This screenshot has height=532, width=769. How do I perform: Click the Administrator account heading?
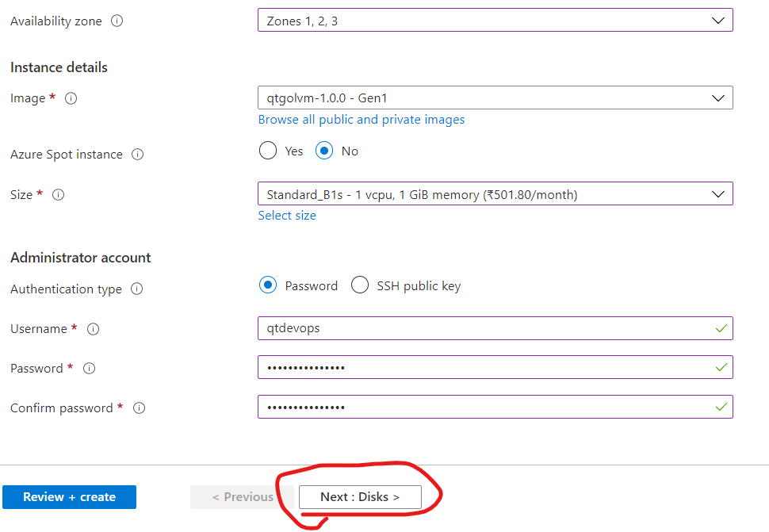click(x=80, y=258)
